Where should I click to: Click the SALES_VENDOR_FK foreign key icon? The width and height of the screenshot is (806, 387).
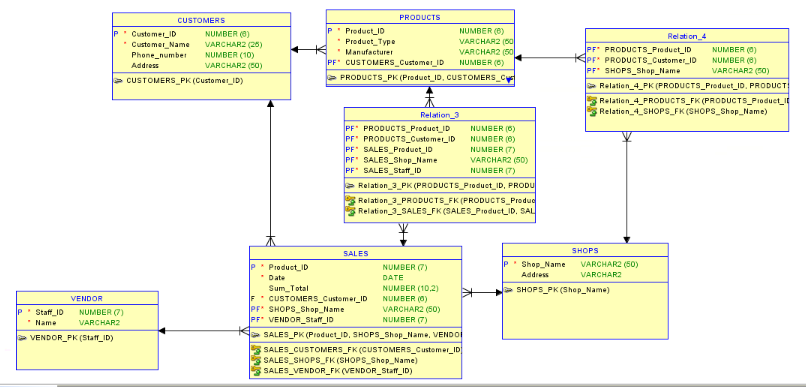point(256,370)
